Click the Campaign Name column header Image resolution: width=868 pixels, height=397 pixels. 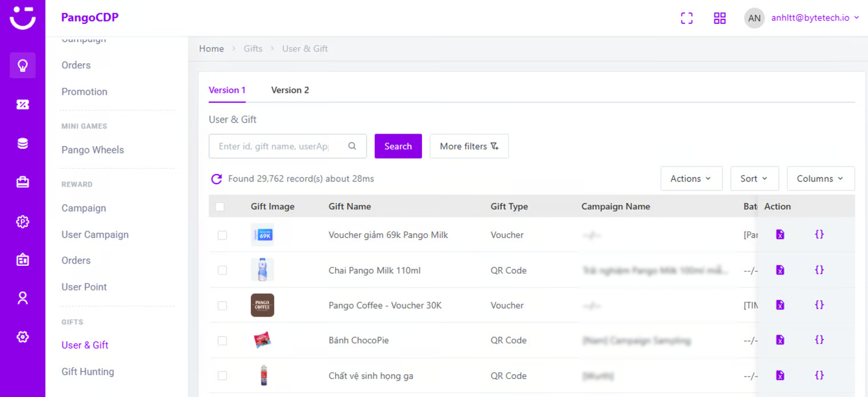(616, 206)
